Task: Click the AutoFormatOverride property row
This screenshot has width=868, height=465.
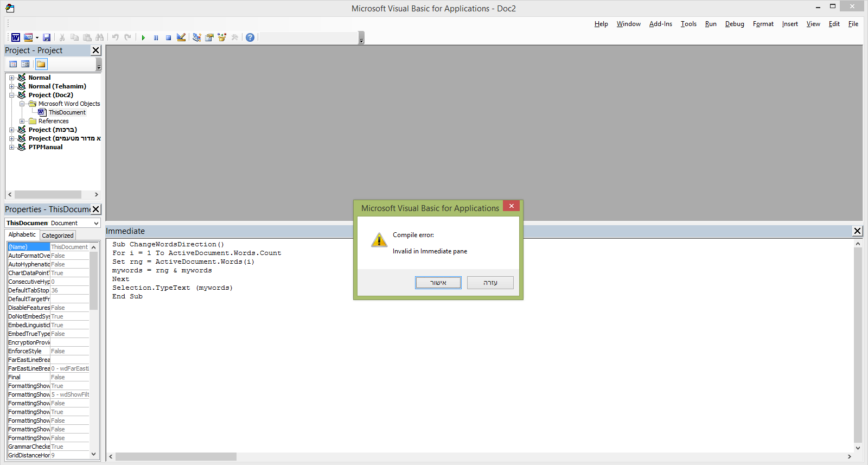Action: 48,256
